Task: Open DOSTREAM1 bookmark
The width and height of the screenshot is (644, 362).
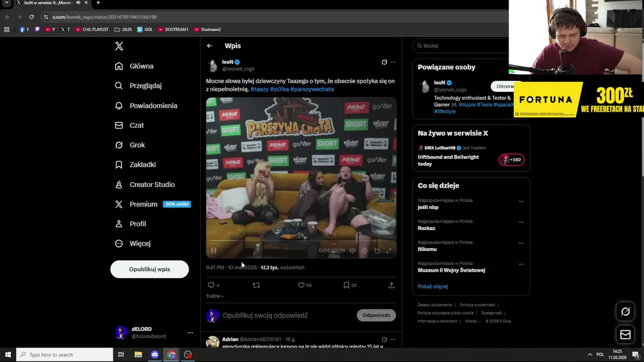Action: pyautogui.click(x=173, y=30)
